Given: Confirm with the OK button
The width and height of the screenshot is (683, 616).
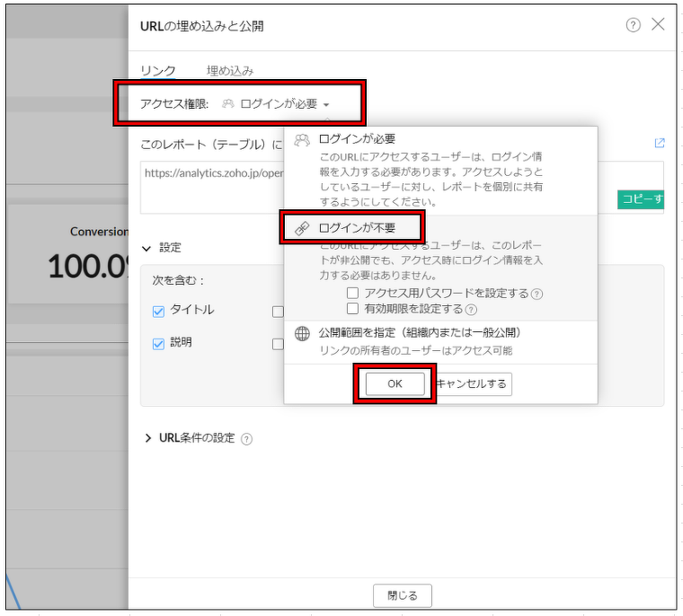Looking at the screenshot, I should coord(395,383).
